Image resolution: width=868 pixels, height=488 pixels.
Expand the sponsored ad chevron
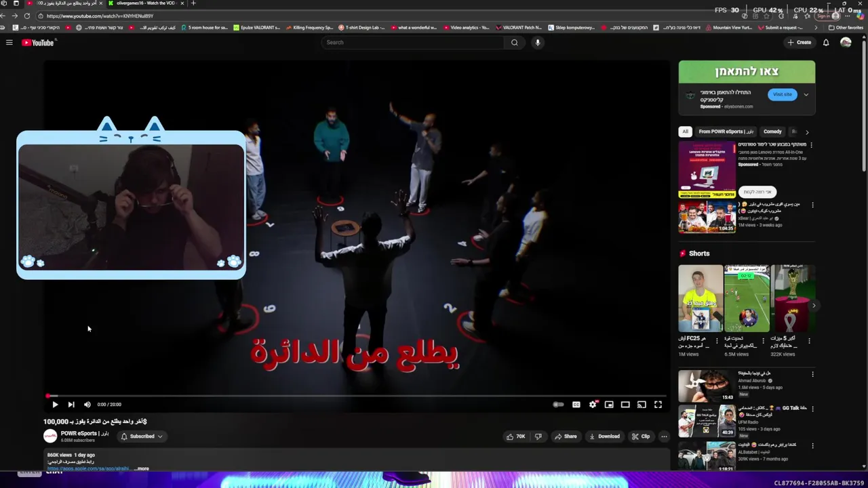(x=806, y=95)
